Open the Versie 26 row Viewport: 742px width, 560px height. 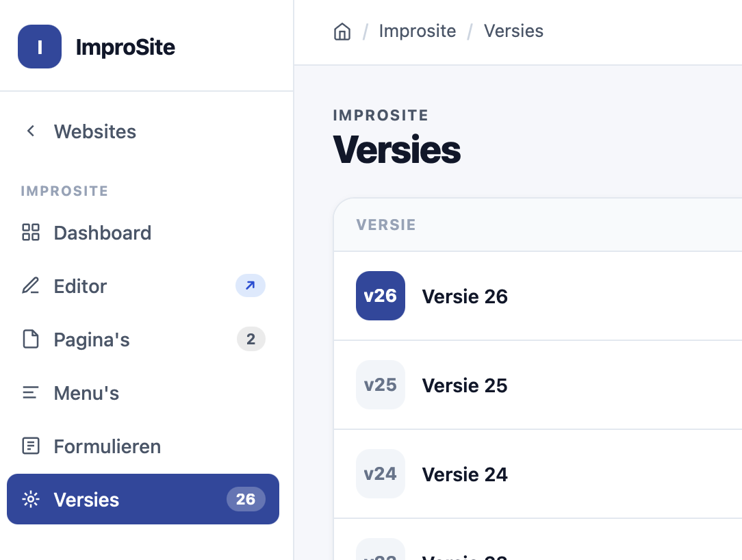pos(465,296)
